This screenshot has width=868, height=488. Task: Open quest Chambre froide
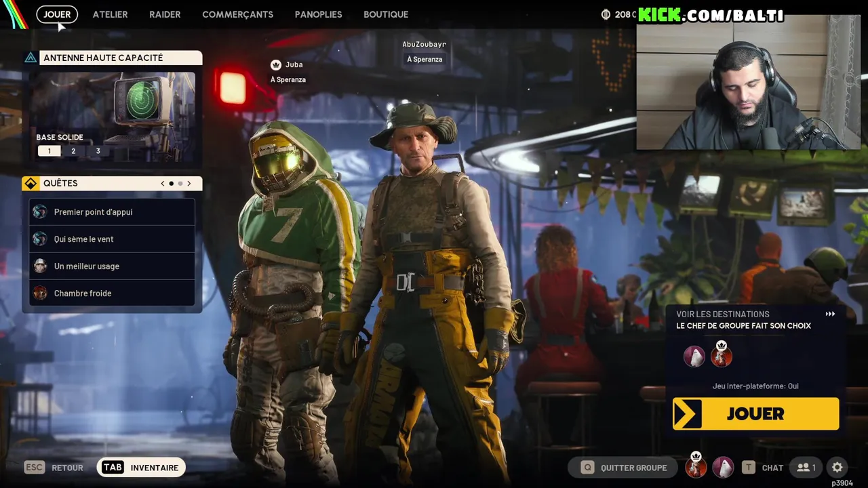click(113, 293)
